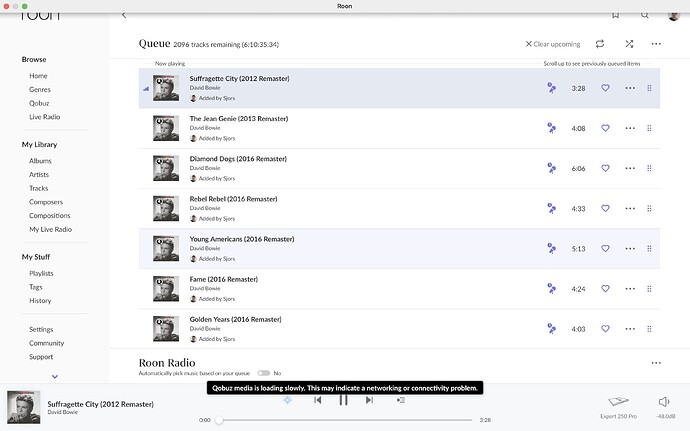Open Composers in sidebar
This screenshot has height=431, width=690.
(x=46, y=202)
